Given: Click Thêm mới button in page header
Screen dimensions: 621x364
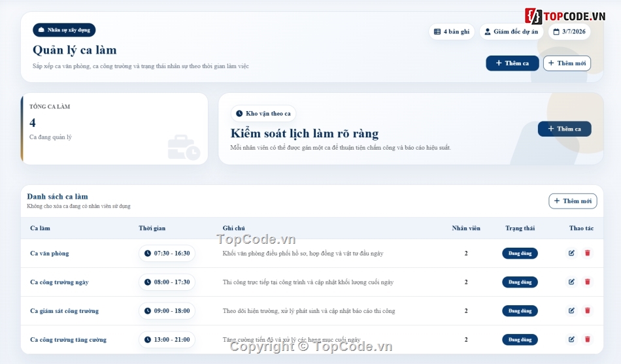Looking at the screenshot, I should (x=567, y=63).
